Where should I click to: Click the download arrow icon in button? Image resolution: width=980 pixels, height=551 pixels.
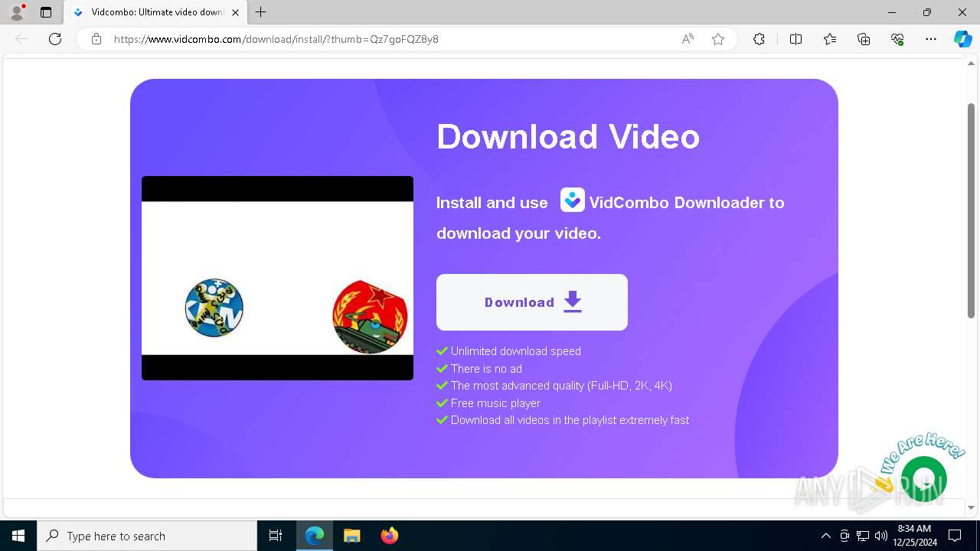pos(573,302)
